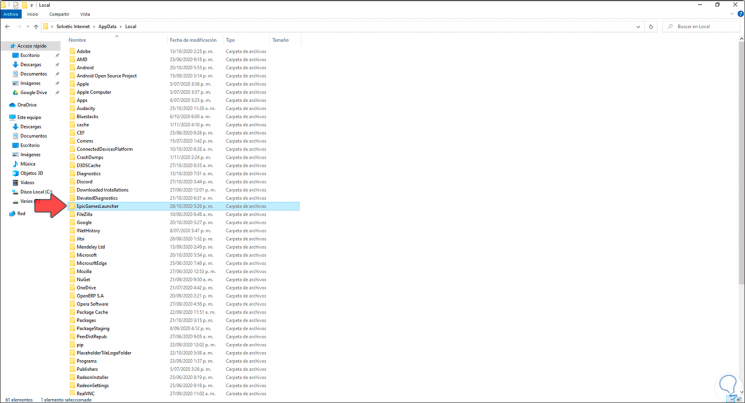Click the New folder quick access toolbar icon

(x=24, y=5)
